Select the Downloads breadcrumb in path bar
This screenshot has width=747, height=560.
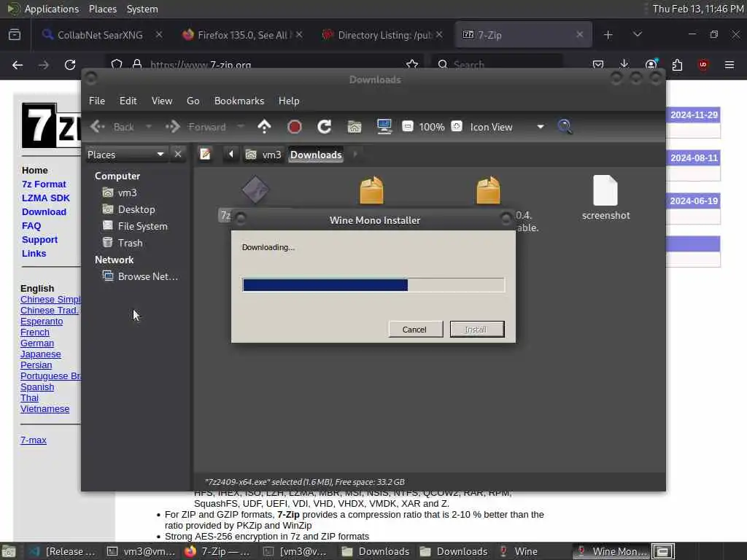tap(316, 155)
